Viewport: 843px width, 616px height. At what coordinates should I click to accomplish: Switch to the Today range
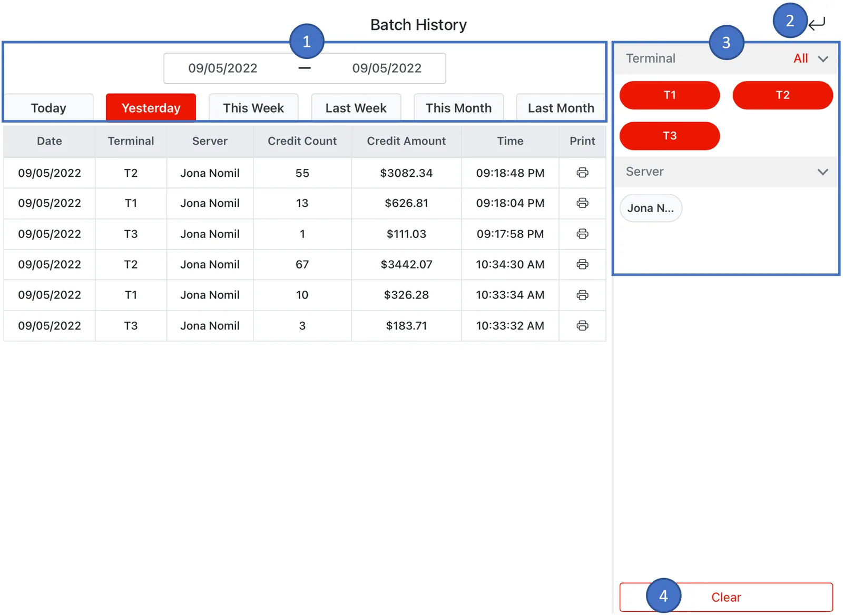click(x=48, y=107)
